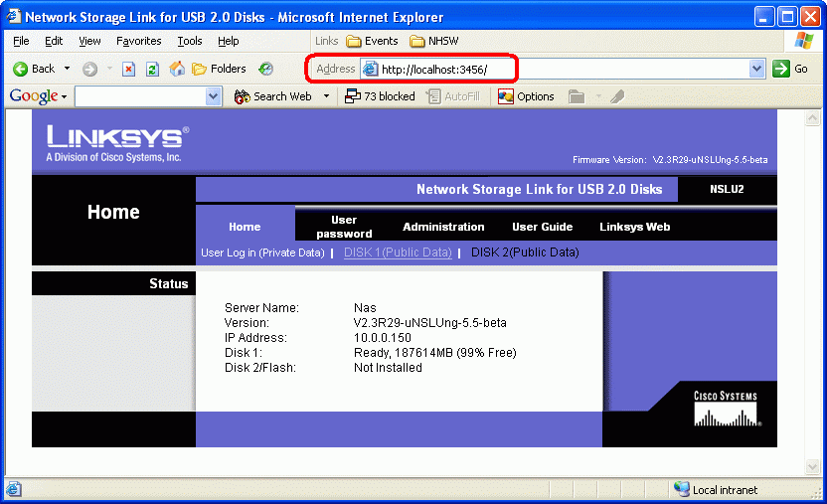This screenshot has height=504, width=827.
Task: Open the Linksys Web tab
Action: coord(634,227)
